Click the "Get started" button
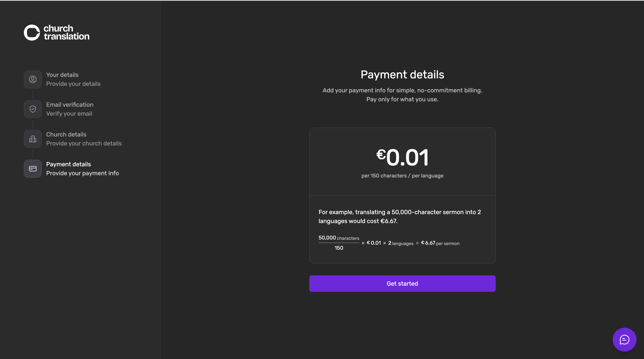Image resolution: width=644 pixels, height=359 pixels. [402, 284]
